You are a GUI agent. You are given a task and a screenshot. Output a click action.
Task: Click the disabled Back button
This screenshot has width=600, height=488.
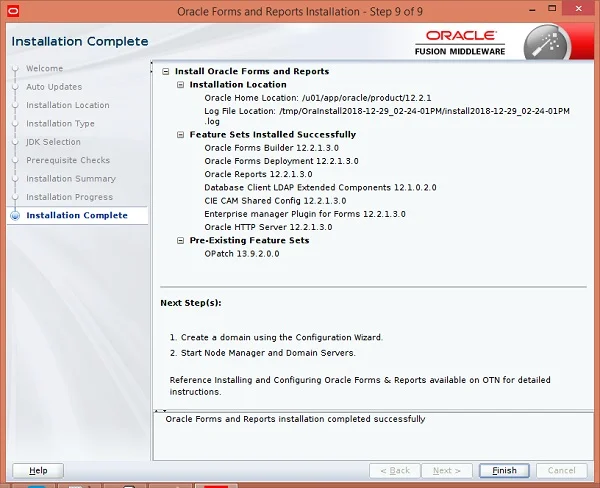point(395,470)
